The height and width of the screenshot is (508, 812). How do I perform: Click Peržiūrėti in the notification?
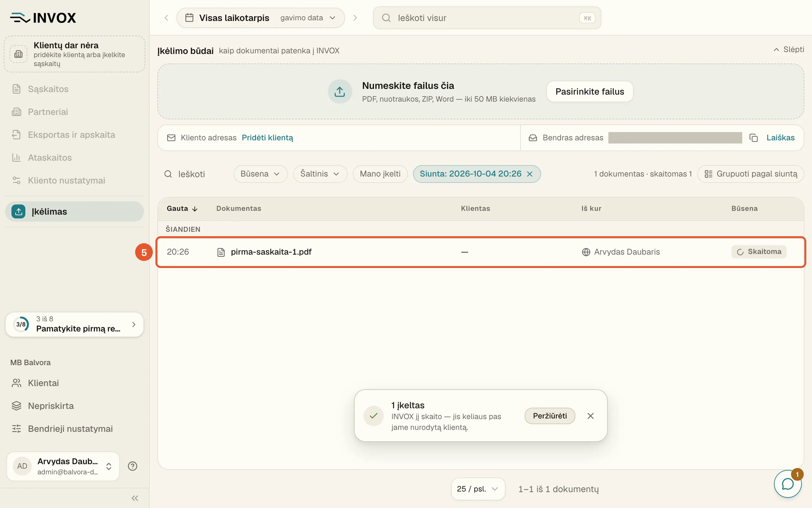point(550,416)
